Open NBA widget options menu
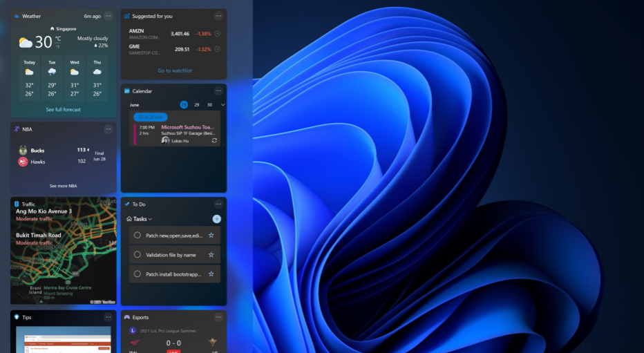 coord(108,129)
